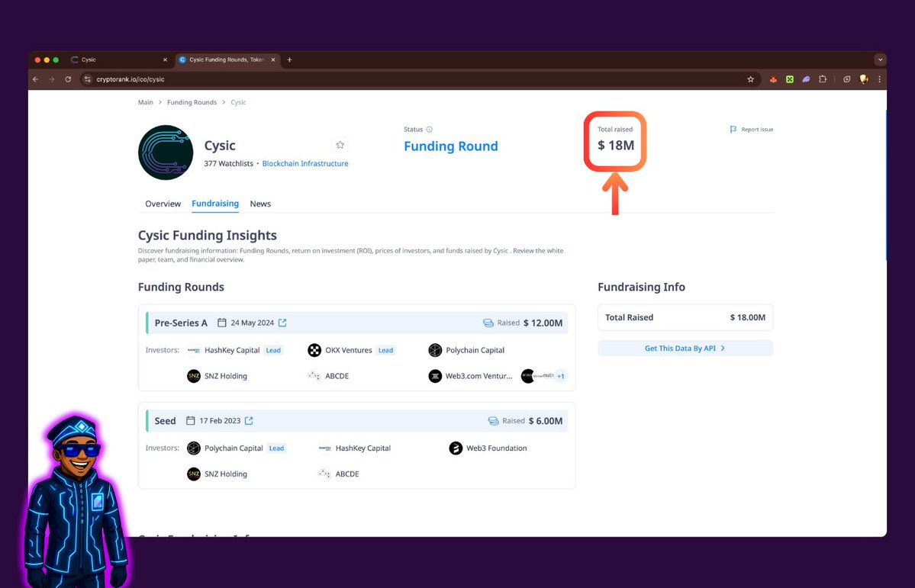This screenshot has height=588, width=915.
Task: Go forward in browser history
Action: coord(52,79)
